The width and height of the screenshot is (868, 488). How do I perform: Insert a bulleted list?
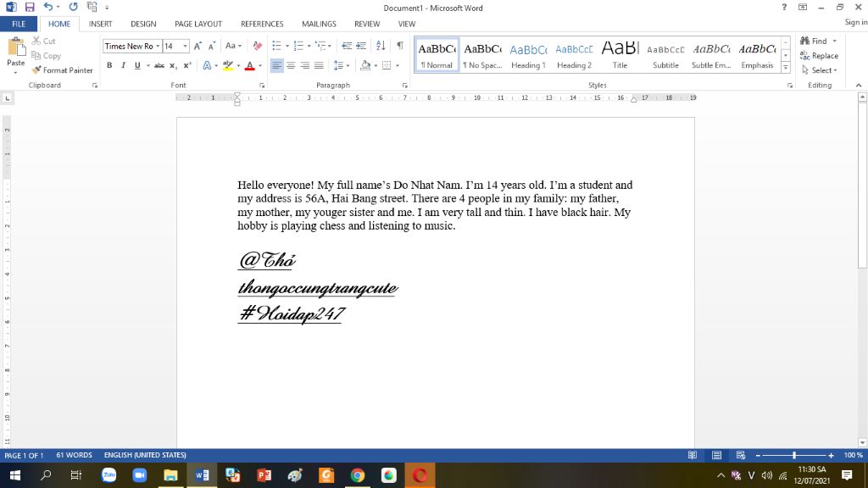tap(277, 46)
